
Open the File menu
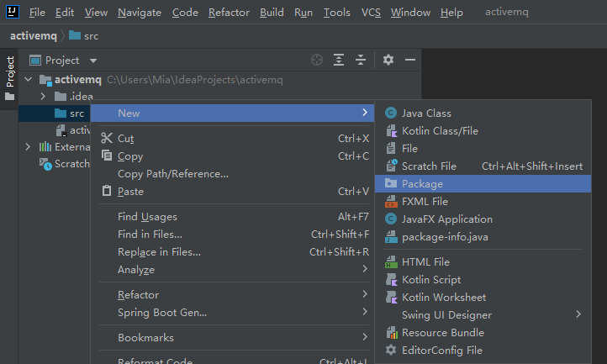(x=37, y=13)
